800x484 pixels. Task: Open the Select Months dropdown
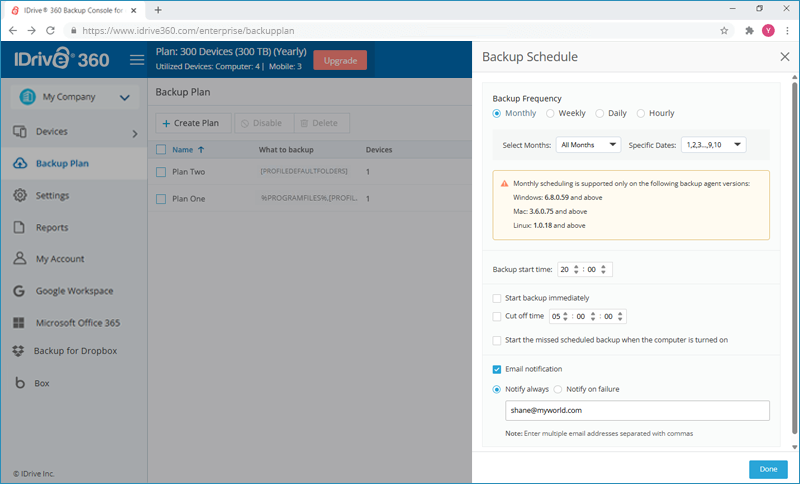click(x=589, y=145)
